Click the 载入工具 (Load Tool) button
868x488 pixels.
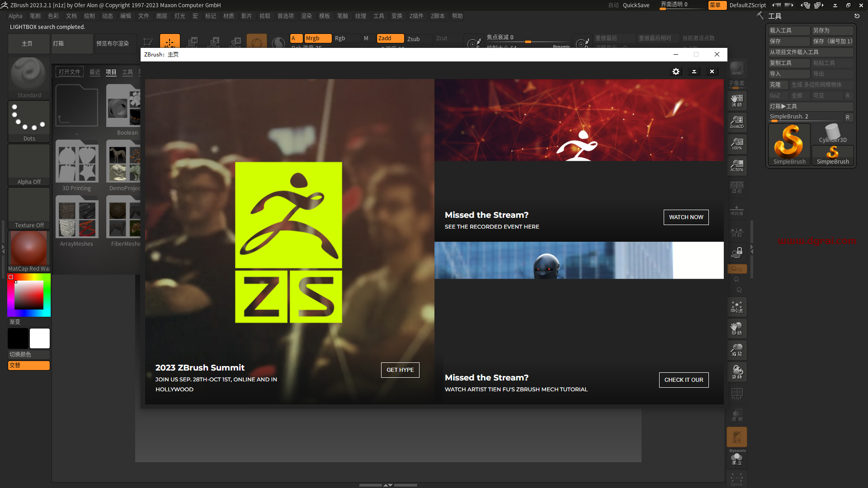pos(789,30)
